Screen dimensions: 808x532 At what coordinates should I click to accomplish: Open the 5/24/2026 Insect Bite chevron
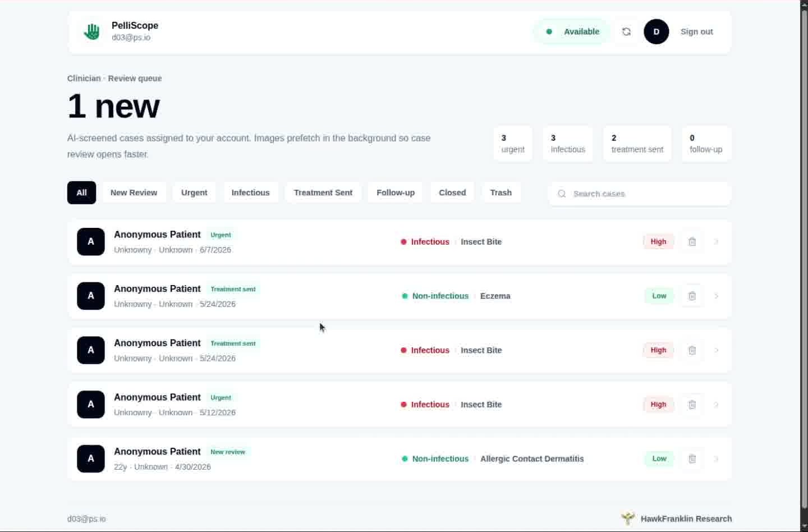point(717,350)
